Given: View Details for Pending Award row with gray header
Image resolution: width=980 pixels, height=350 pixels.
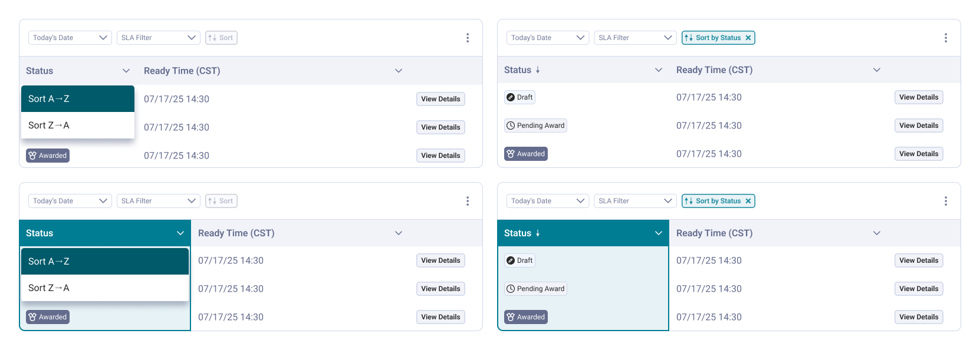Looking at the screenshot, I should [919, 126].
